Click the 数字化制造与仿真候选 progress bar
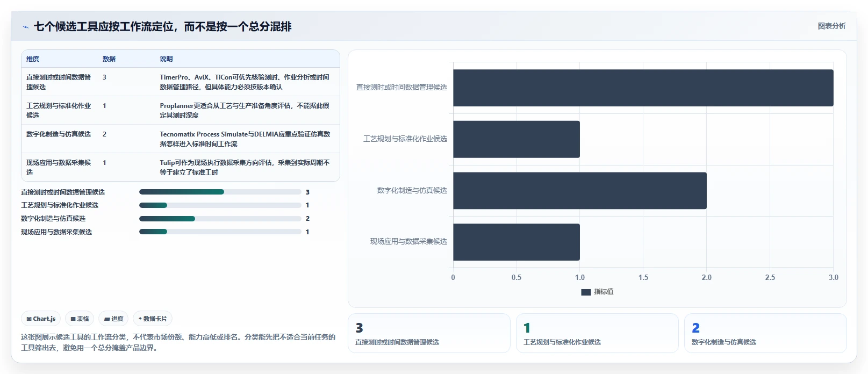 (x=220, y=219)
